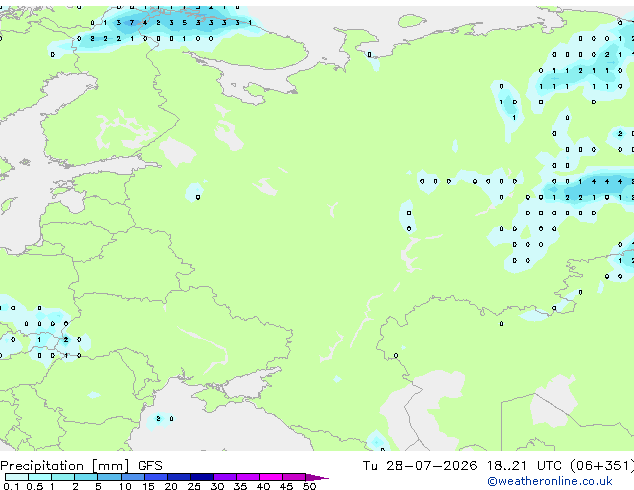
Task: Click the '2' value over the Black Sea
Action: pyautogui.click(x=158, y=418)
